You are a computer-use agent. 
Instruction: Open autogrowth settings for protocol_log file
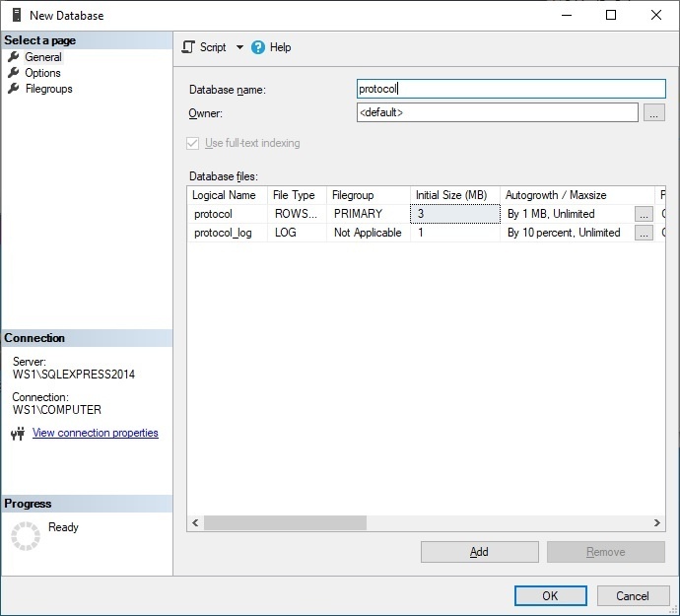tap(644, 233)
